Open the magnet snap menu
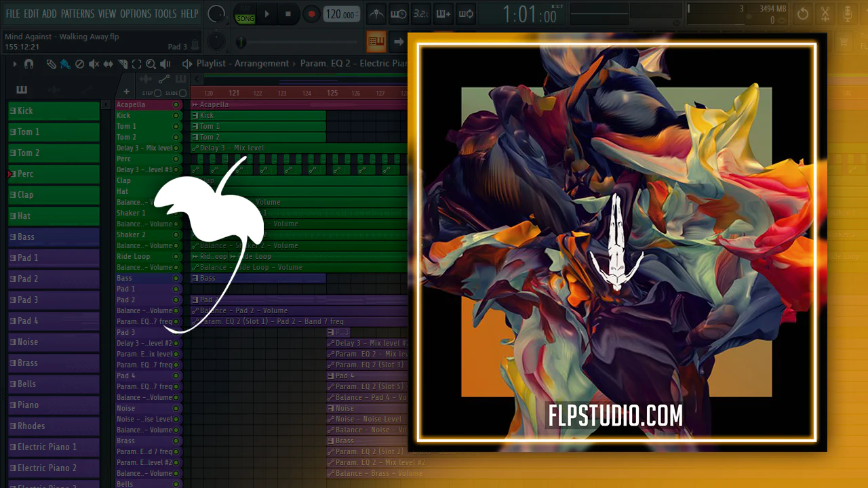This screenshot has height=488, width=868. 28,64
